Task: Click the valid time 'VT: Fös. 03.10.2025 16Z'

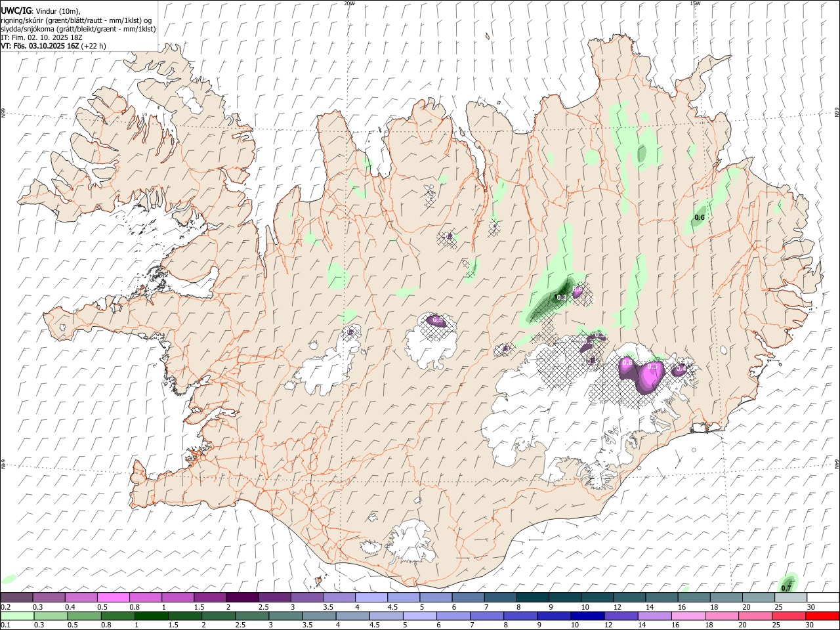Action: (40, 46)
